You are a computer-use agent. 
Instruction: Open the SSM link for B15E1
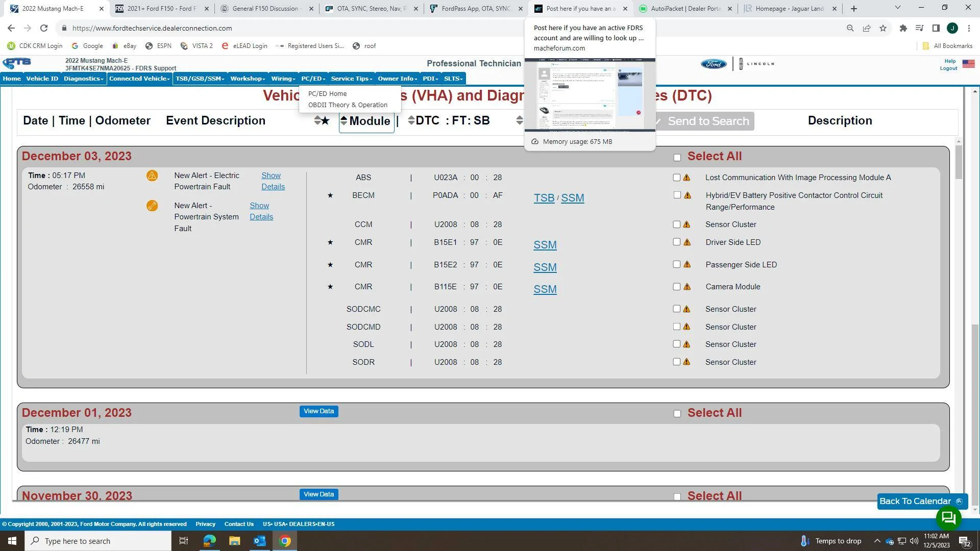tap(545, 245)
